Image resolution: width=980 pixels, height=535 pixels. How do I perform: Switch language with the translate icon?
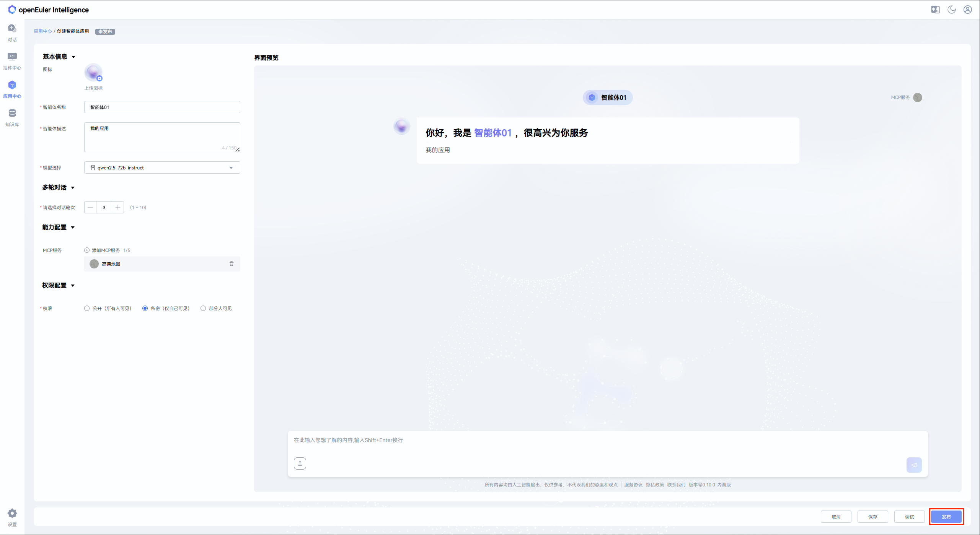click(x=935, y=10)
